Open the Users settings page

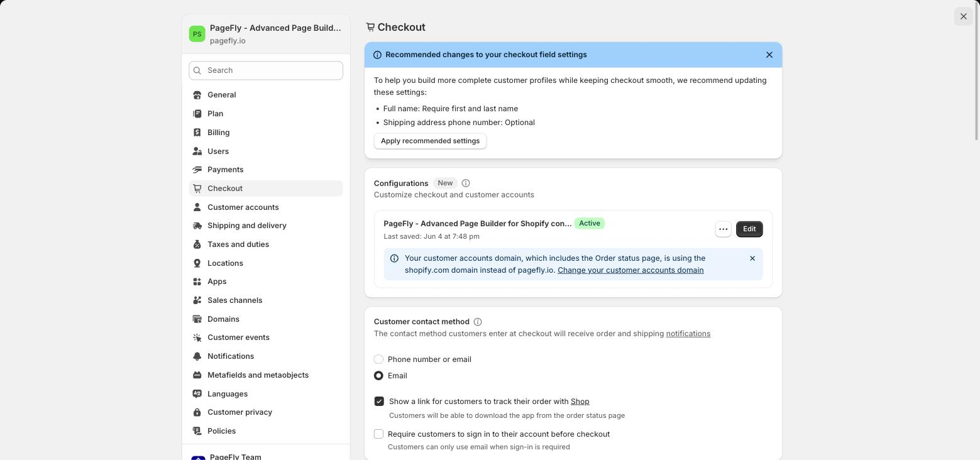click(x=266, y=151)
